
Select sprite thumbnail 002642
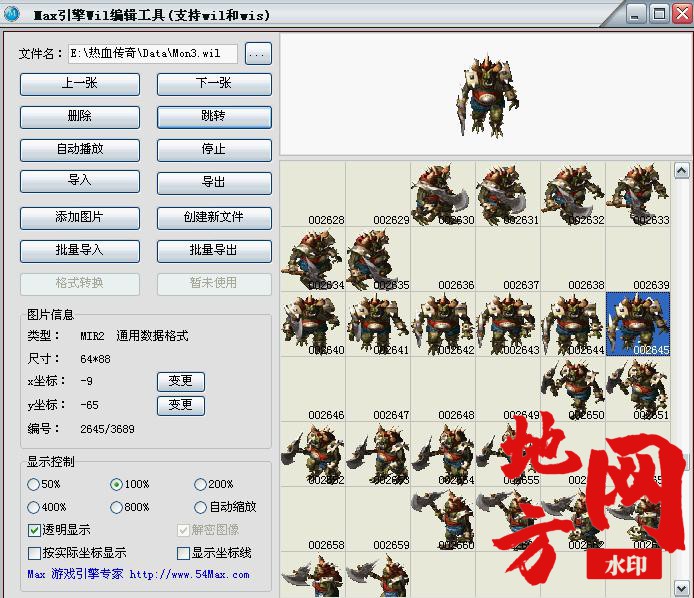(x=443, y=324)
